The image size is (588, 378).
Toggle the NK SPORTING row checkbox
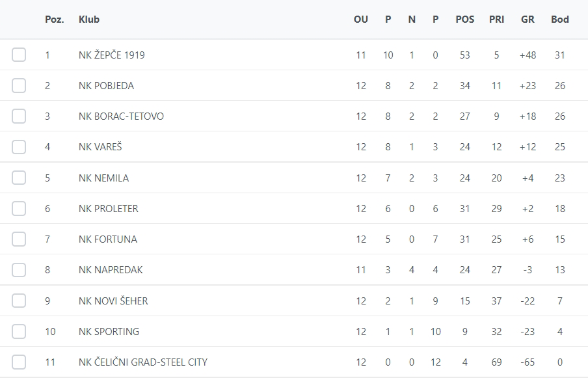click(19, 331)
